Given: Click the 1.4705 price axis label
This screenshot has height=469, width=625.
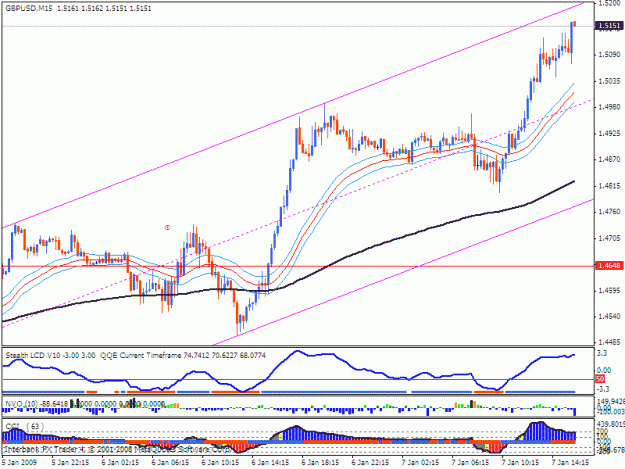Looking at the screenshot, I should (610, 238).
